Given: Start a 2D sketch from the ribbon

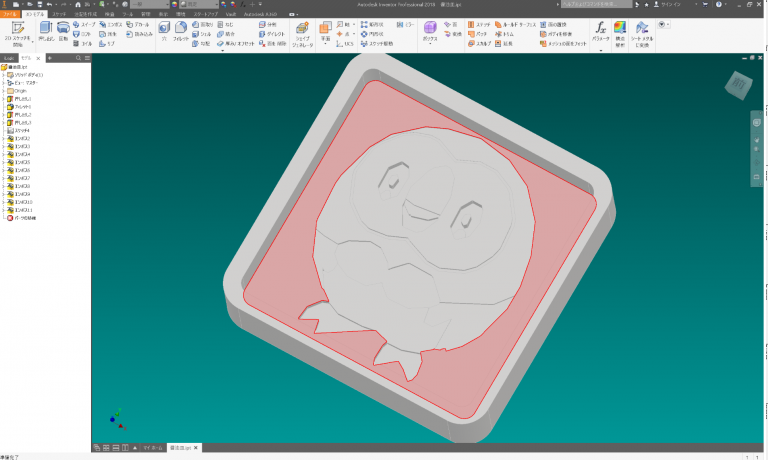Looking at the screenshot, I should click(x=18, y=33).
